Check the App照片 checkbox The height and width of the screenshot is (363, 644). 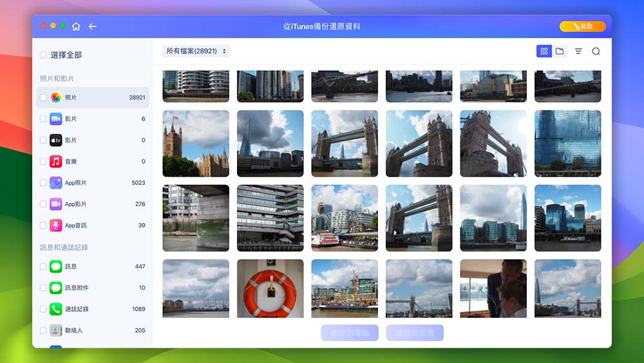pos(43,182)
